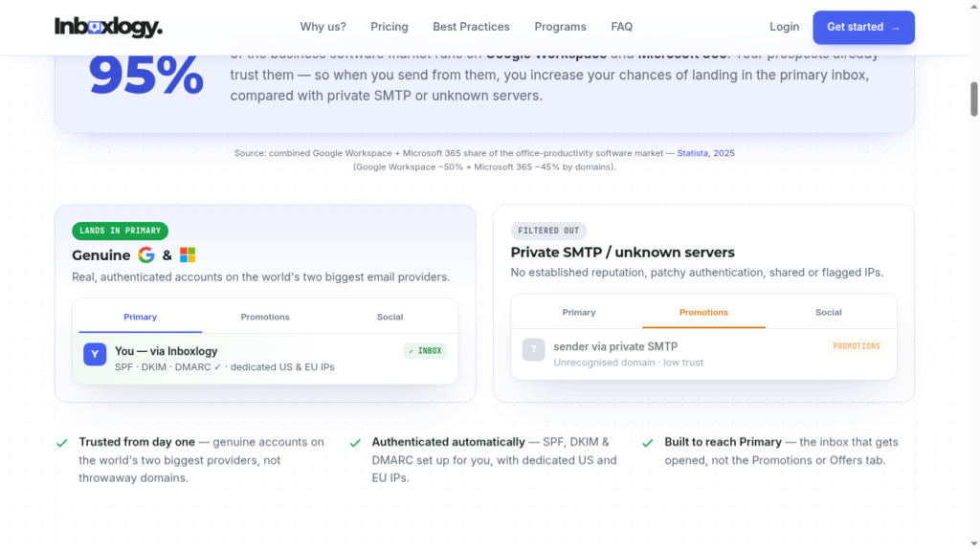Viewport: 980px width, 551px height.
Task: Select the Social tab in the Private SMTP card
Action: 829,313
